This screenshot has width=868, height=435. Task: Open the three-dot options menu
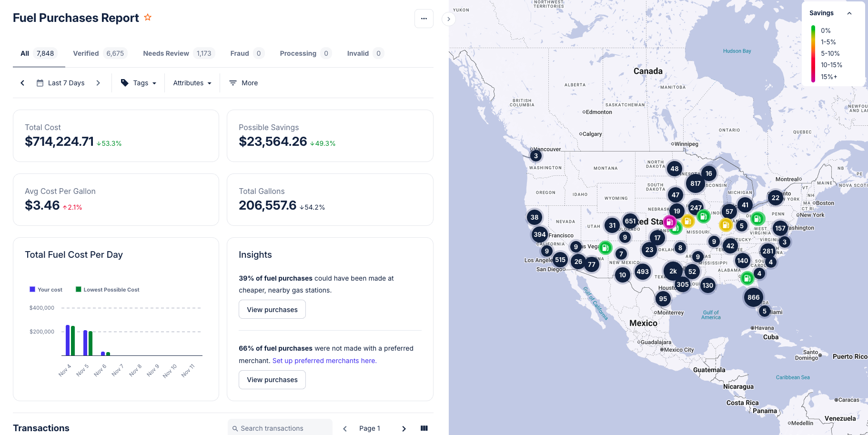click(x=424, y=19)
